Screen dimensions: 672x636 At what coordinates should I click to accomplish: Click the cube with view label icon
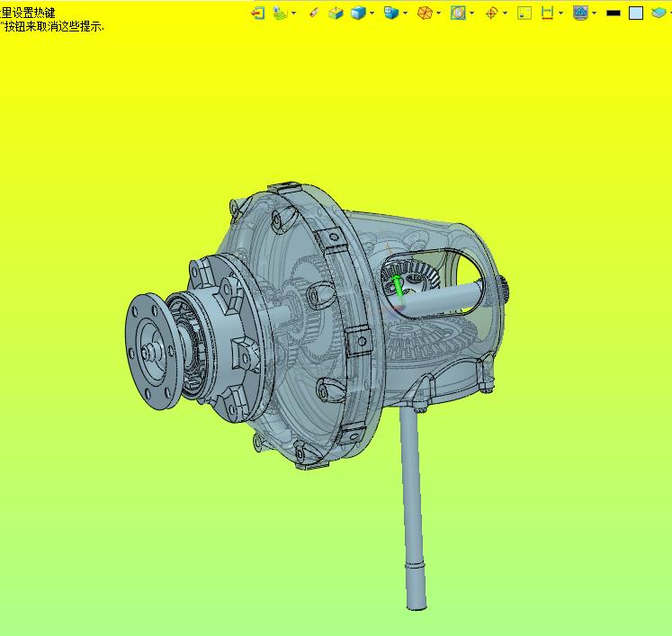click(390, 13)
